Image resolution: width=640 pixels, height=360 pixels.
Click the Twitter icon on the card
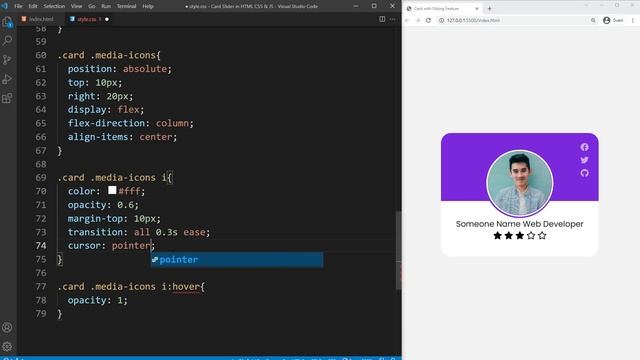(x=584, y=160)
